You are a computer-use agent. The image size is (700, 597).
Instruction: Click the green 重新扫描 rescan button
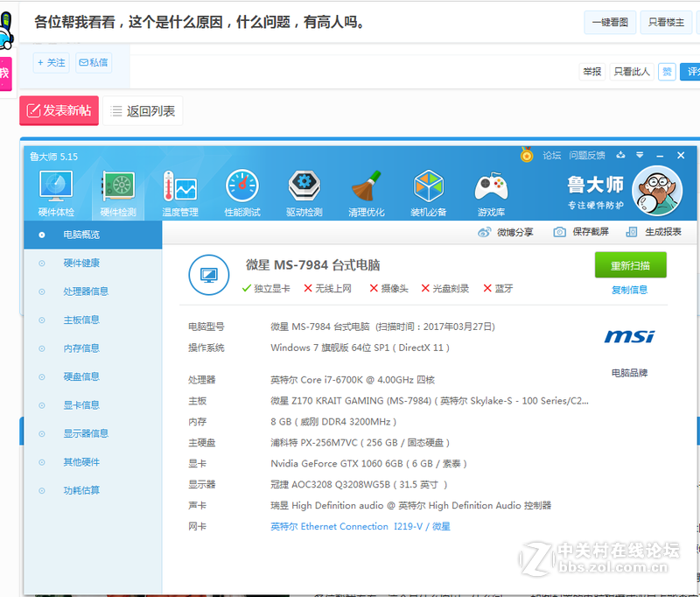630,265
